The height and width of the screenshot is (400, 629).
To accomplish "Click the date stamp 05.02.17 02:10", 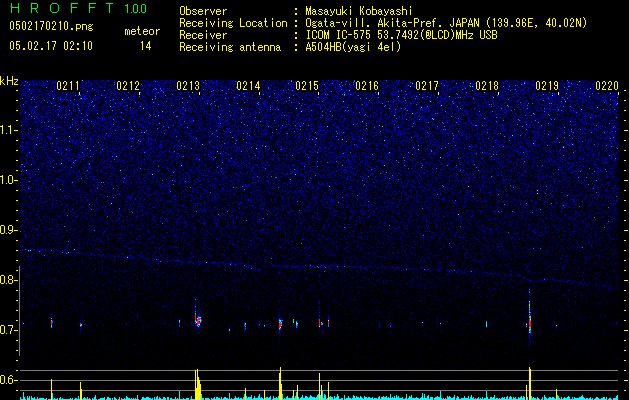I will point(51,46).
